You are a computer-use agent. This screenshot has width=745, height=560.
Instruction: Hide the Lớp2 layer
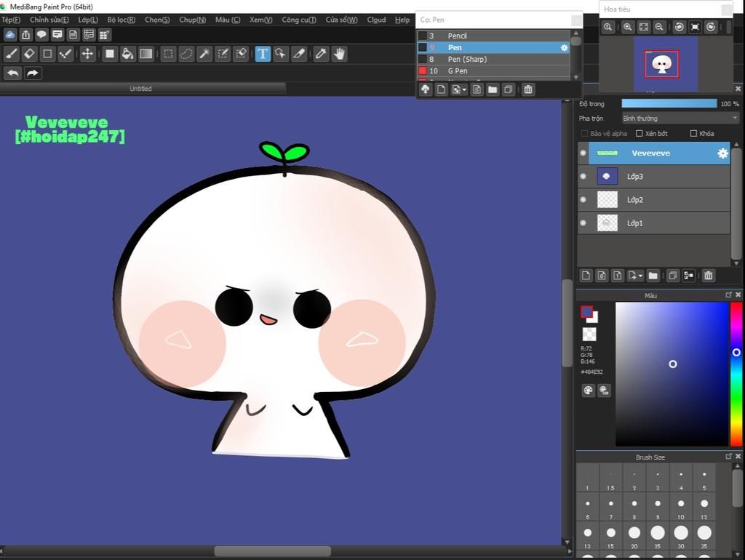point(583,199)
